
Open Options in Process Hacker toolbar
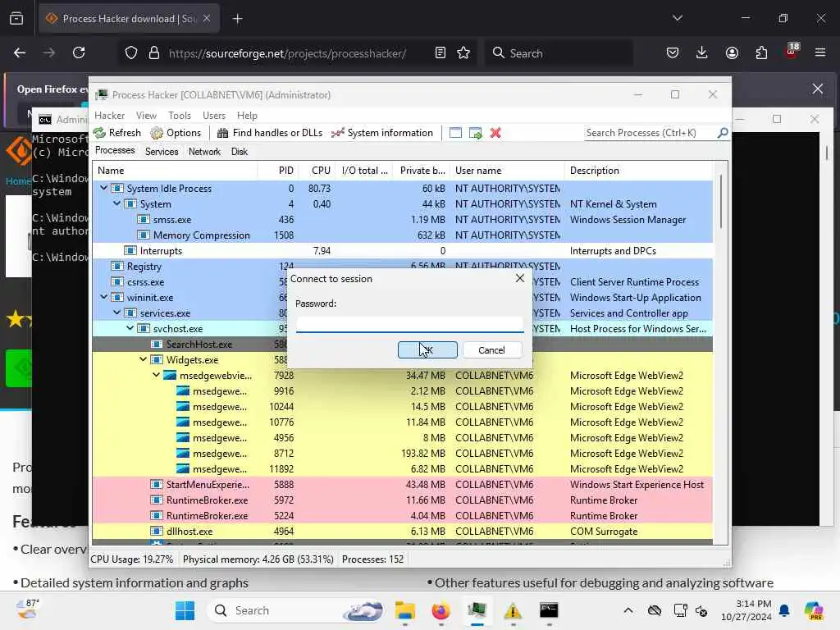click(176, 133)
